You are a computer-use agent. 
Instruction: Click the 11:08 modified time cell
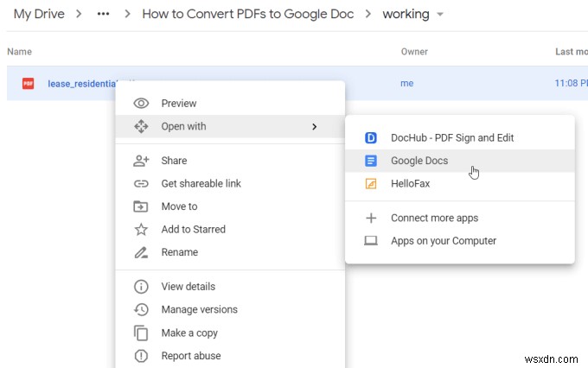tap(571, 83)
